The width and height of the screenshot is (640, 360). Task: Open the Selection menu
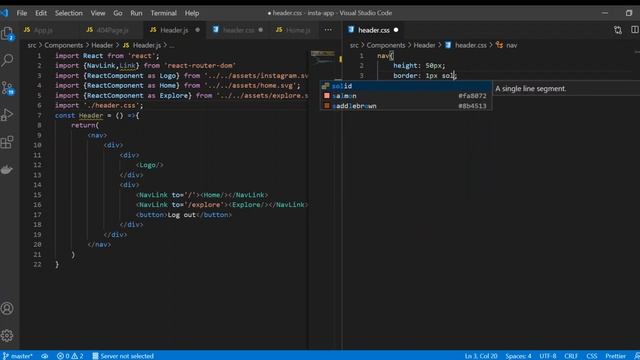click(x=69, y=13)
